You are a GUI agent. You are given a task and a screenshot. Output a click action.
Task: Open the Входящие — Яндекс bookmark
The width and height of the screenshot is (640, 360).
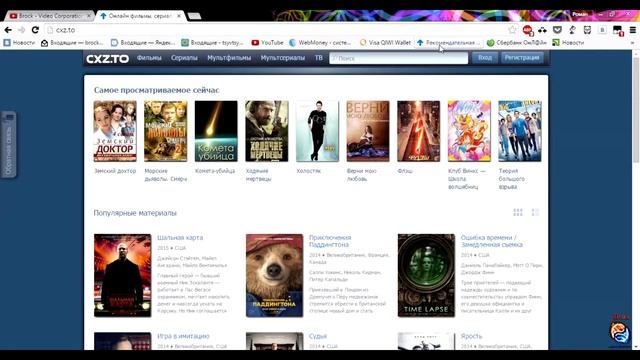click(x=142, y=42)
